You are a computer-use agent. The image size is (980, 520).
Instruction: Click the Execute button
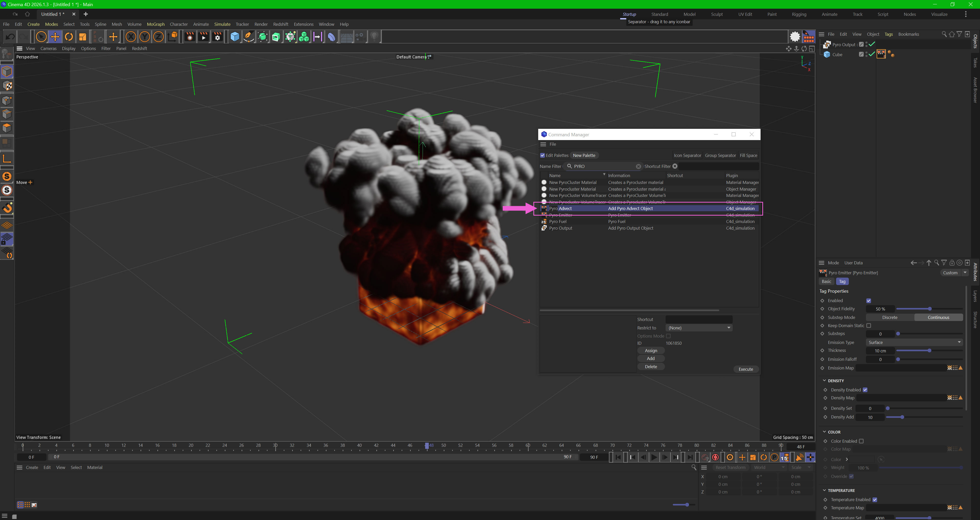tap(746, 369)
